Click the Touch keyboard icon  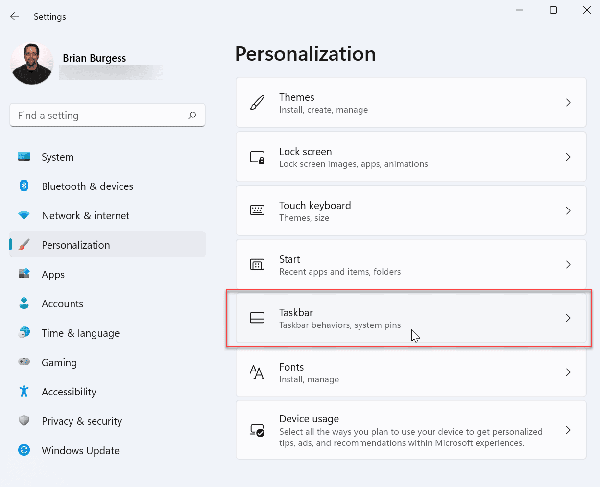257,210
